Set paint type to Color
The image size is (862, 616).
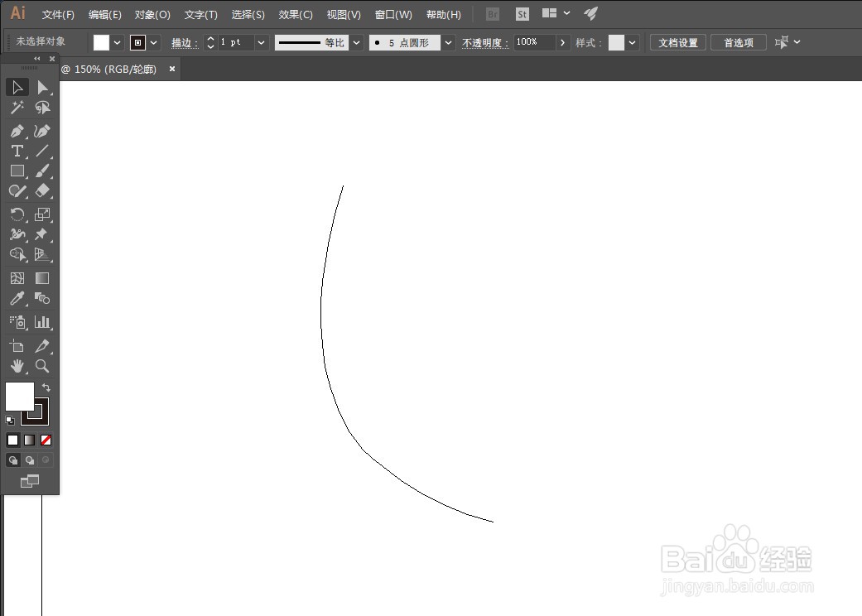pyautogui.click(x=12, y=440)
